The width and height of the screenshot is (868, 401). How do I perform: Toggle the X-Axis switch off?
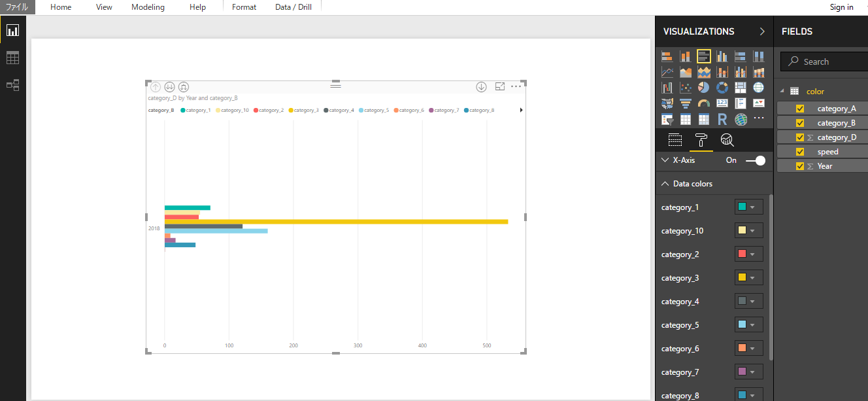pyautogui.click(x=756, y=160)
